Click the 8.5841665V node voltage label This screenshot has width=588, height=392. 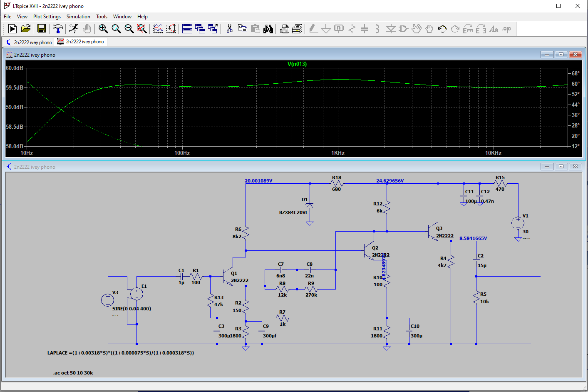click(473, 238)
